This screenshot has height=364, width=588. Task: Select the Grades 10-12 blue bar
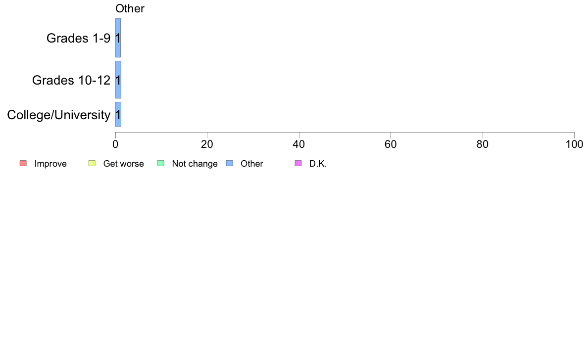(118, 80)
